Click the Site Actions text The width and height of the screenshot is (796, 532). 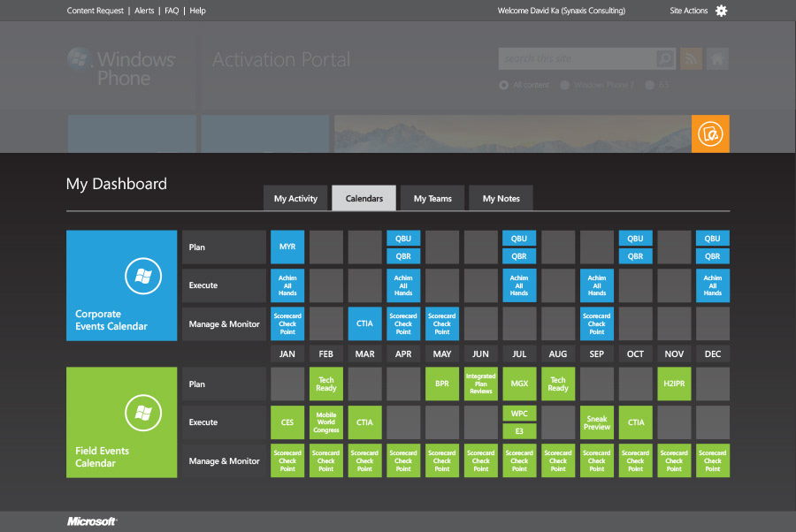pos(688,11)
